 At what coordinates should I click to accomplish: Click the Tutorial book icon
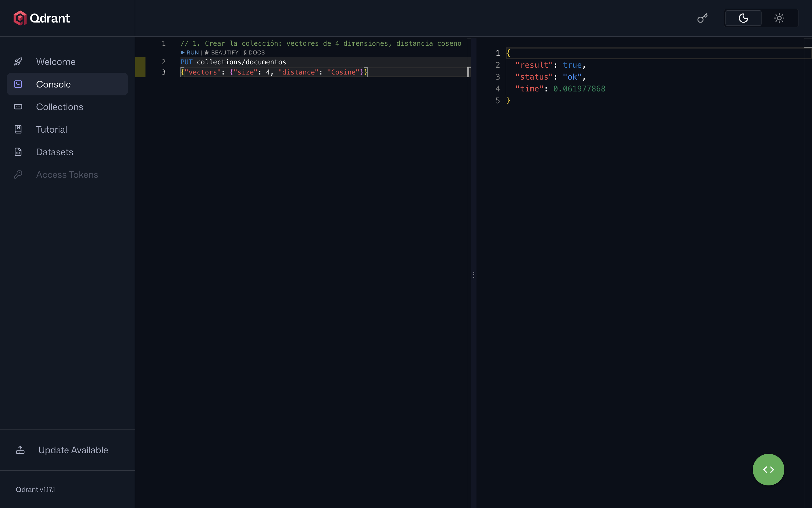coord(18,129)
